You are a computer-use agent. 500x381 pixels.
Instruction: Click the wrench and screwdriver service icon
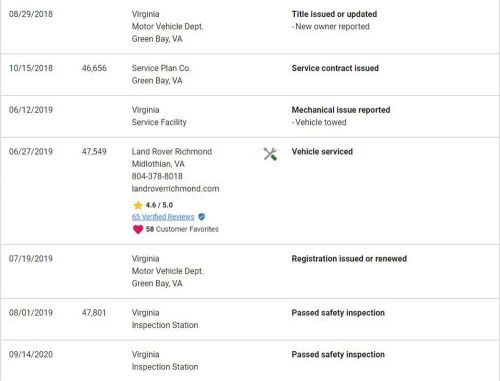point(270,154)
